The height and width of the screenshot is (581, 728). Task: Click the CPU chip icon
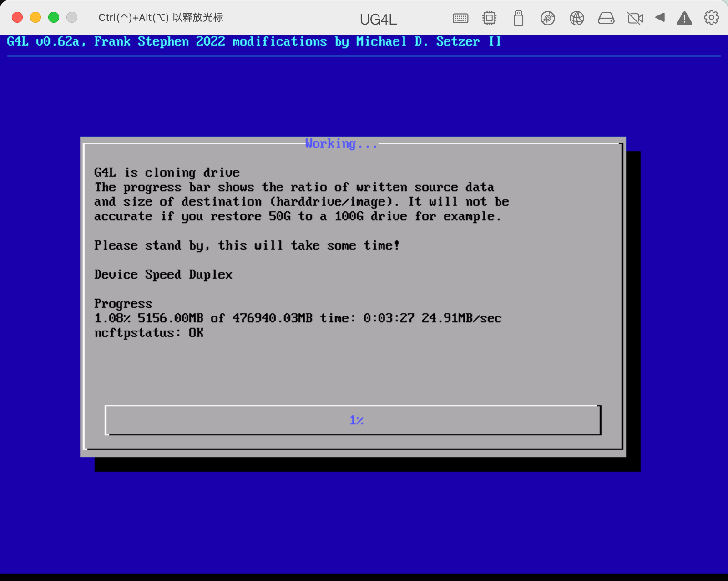click(x=489, y=18)
